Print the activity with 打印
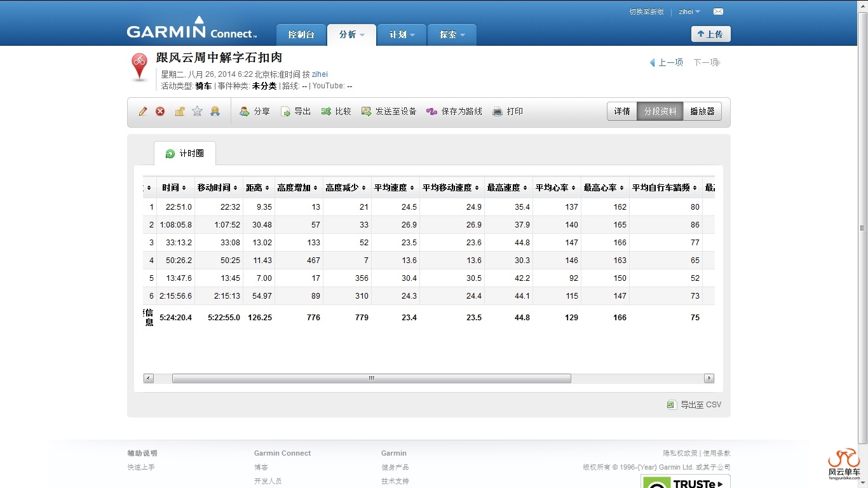The width and height of the screenshot is (868, 488). 507,111
